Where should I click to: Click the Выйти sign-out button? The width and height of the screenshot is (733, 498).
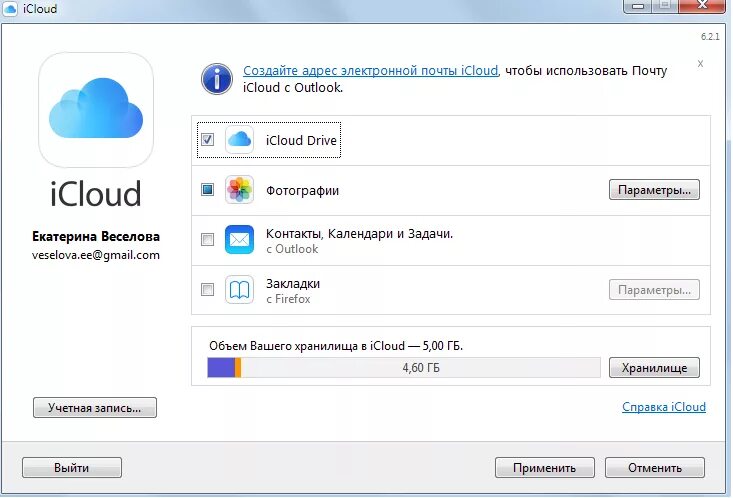[x=72, y=468]
